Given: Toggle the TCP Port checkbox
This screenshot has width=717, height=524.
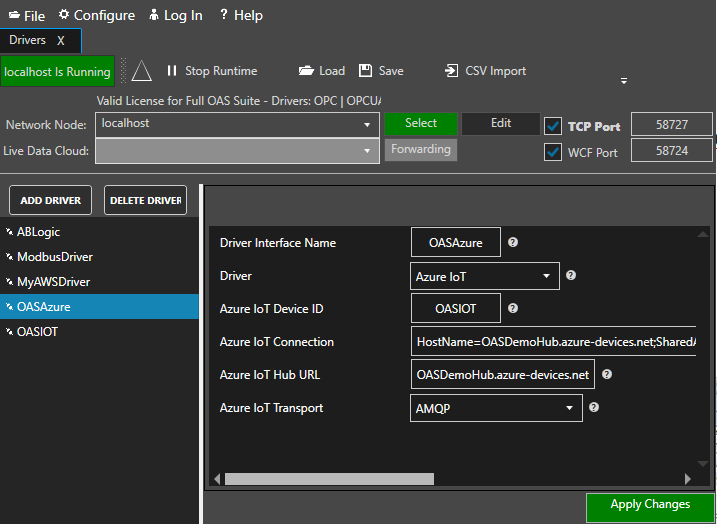Looking at the screenshot, I should click(552, 126).
